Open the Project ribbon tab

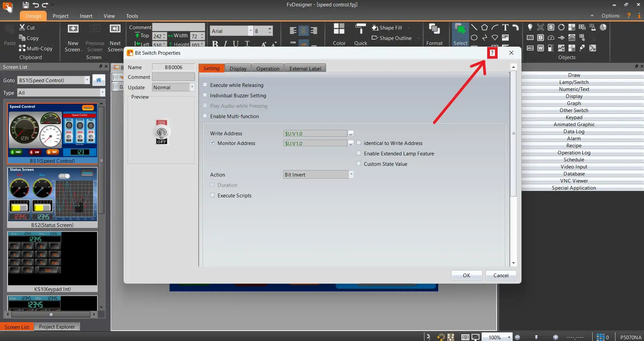pyautogui.click(x=60, y=16)
